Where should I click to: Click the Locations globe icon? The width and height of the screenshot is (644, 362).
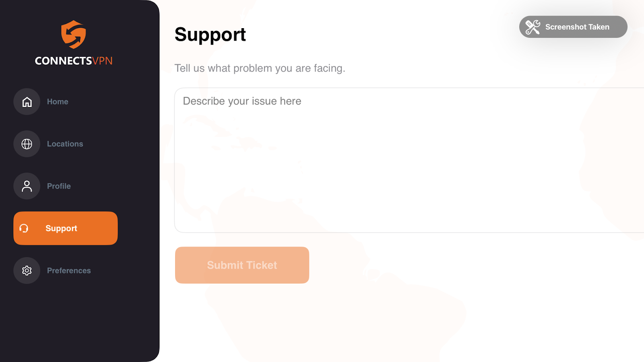click(x=27, y=144)
